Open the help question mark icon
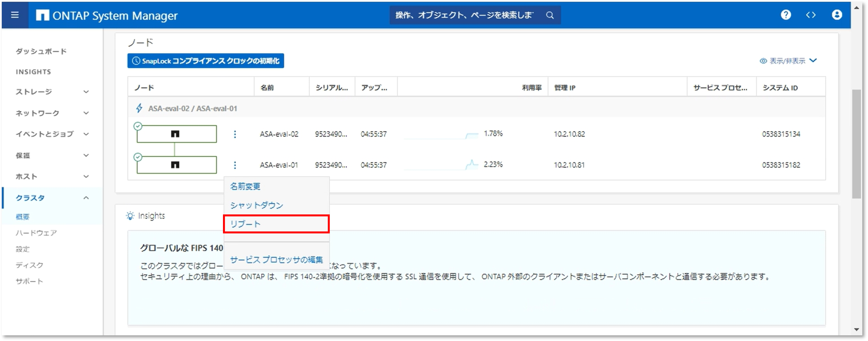 pyautogui.click(x=785, y=15)
